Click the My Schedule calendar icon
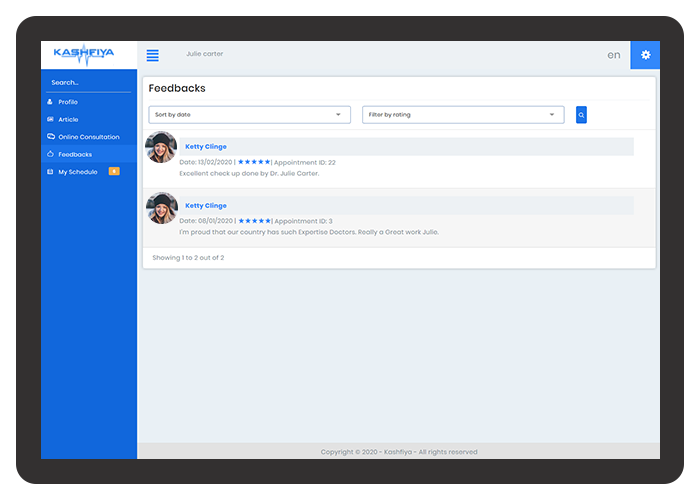This screenshot has height=500, width=700. pyautogui.click(x=50, y=172)
